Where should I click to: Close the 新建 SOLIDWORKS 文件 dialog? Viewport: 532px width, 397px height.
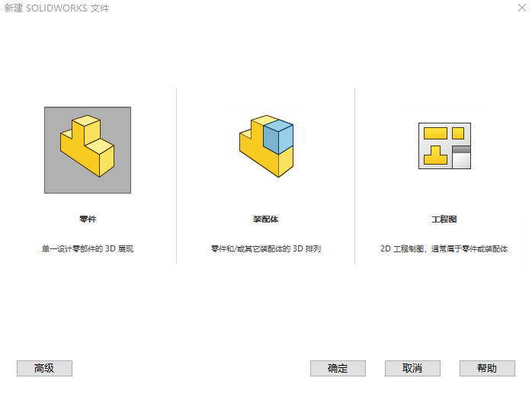coord(522,8)
